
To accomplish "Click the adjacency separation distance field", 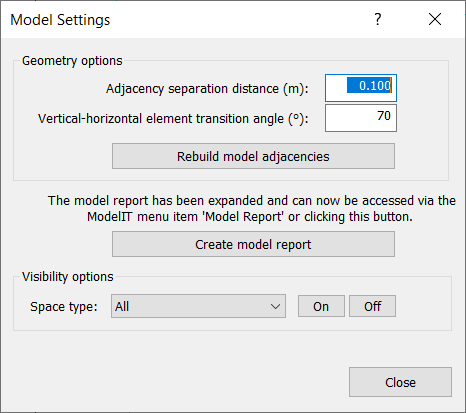I will (x=361, y=88).
